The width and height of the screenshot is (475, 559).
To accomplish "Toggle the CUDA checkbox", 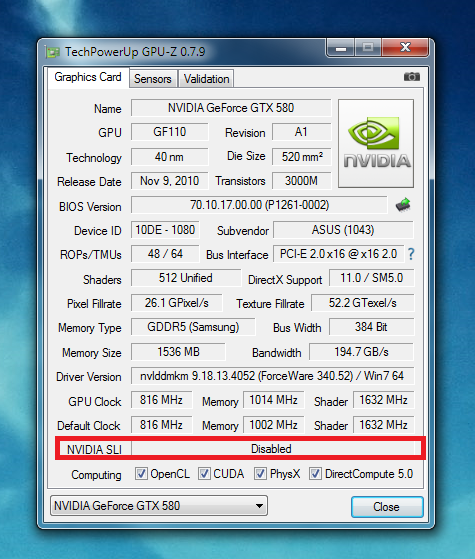I will point(204,474).
